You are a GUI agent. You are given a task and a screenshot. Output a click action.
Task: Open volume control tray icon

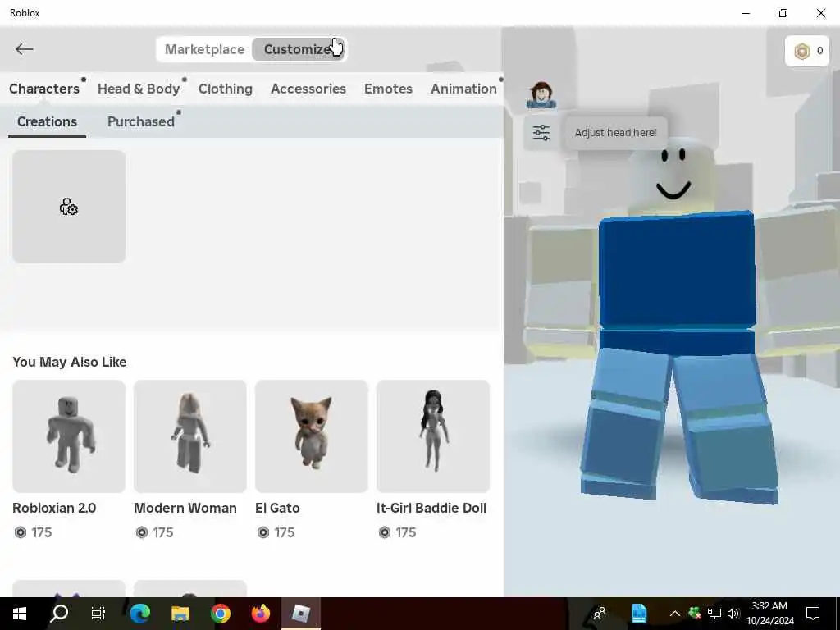tap(733, 614)
